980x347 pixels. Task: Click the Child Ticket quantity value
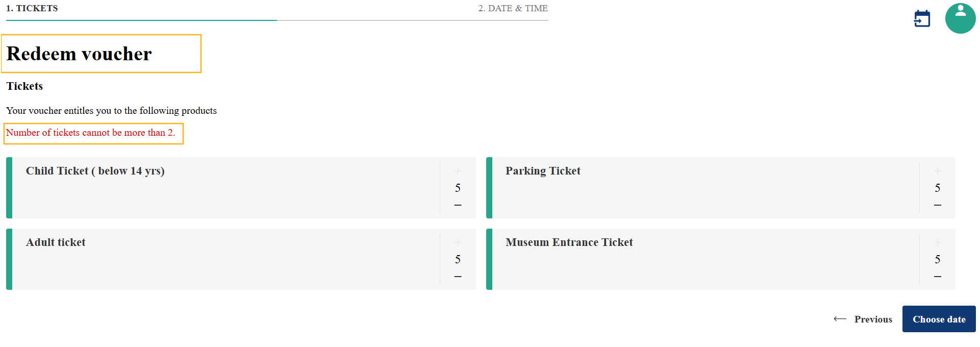pos(458,188)
